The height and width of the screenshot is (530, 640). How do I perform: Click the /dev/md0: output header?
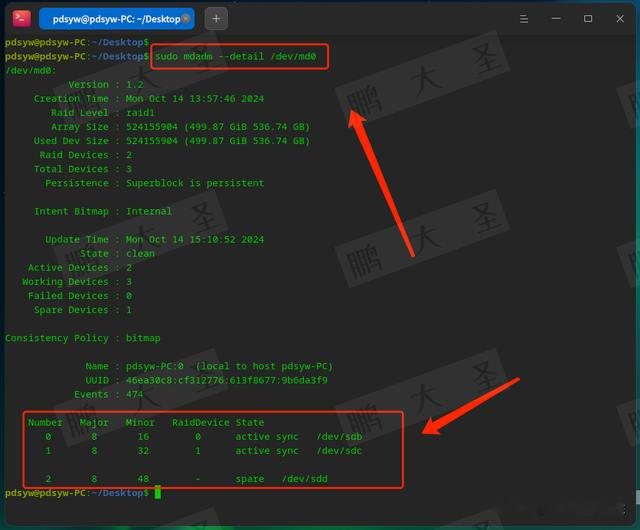pyautogui.click(x=31, y=70)
